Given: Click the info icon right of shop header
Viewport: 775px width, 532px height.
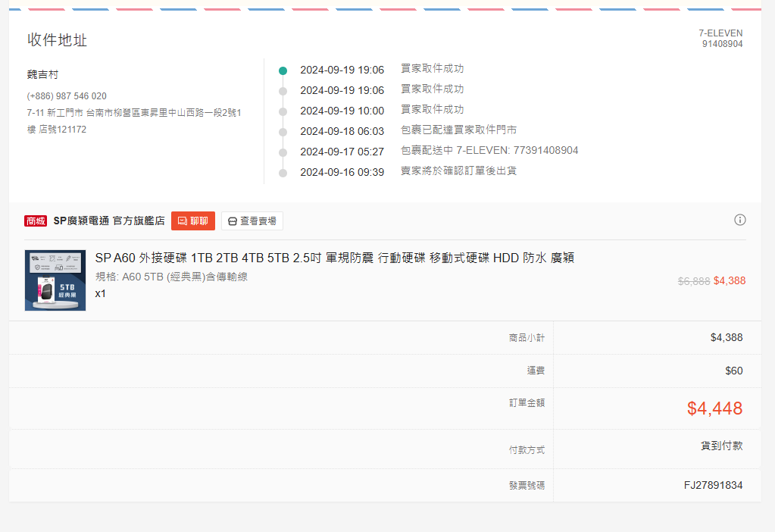Looking at the screenshot, I should [740, 220].
